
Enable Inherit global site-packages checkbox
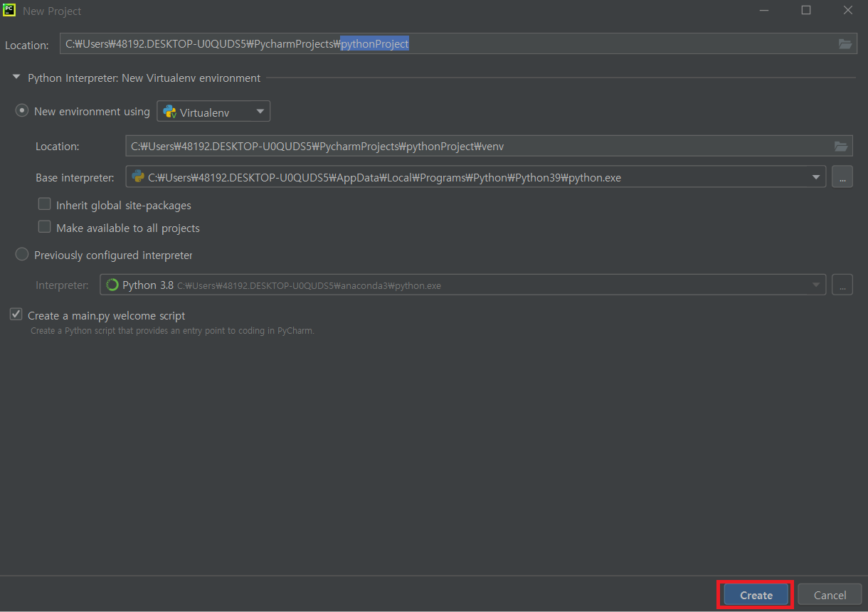coord(44,204)
